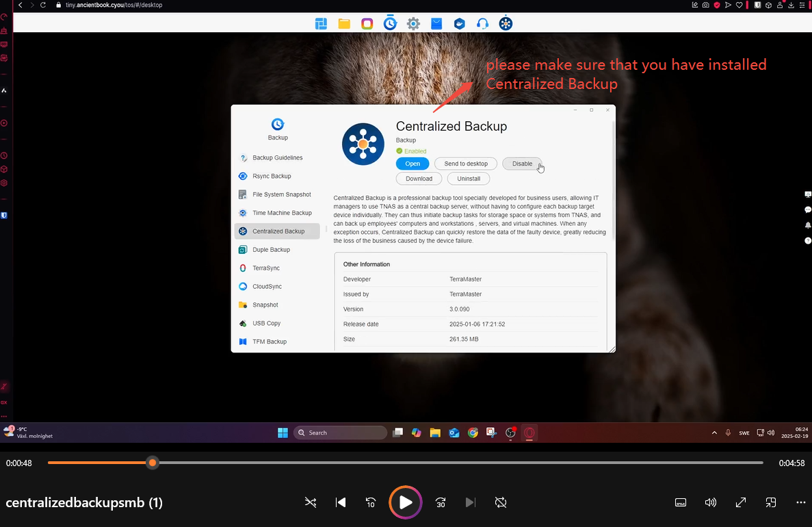Image resolution: width=812 pixels, height=527 pixels.
Task: Open the media player more options ellipsis
Action: click(800, 502)
